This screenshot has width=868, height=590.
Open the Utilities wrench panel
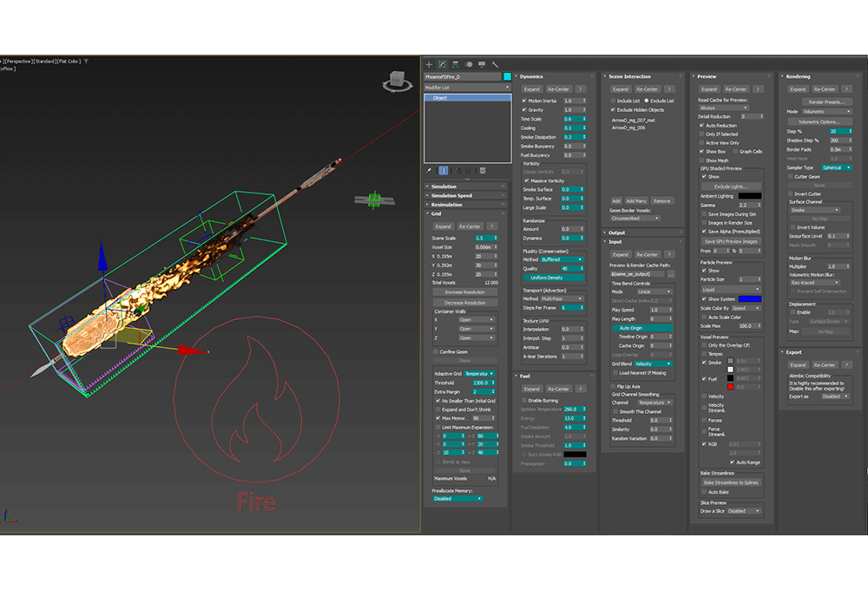[x=495, y=64]
